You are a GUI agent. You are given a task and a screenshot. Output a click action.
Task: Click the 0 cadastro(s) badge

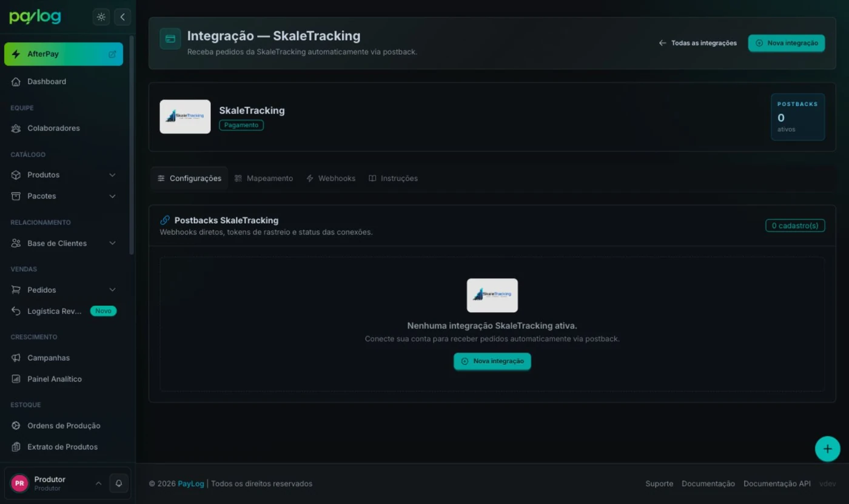795,226
